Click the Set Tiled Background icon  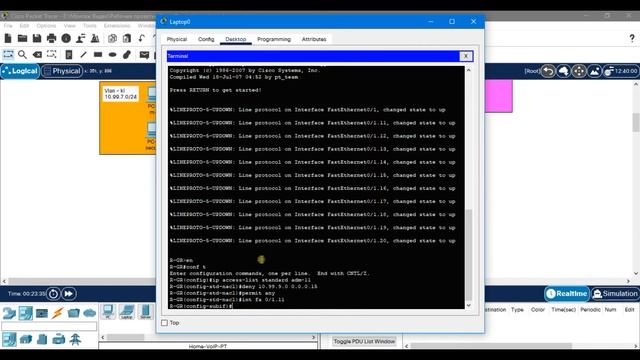(595, 71)
